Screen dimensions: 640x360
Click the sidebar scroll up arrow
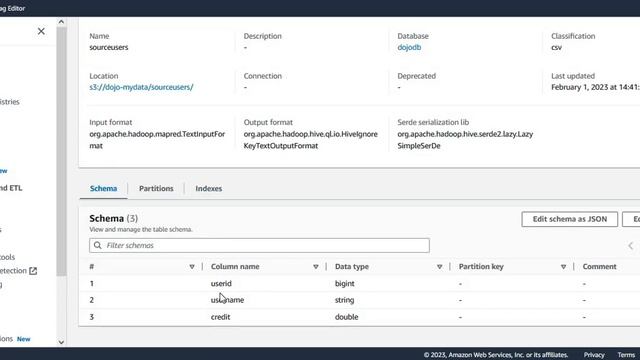tap(61, 22)
